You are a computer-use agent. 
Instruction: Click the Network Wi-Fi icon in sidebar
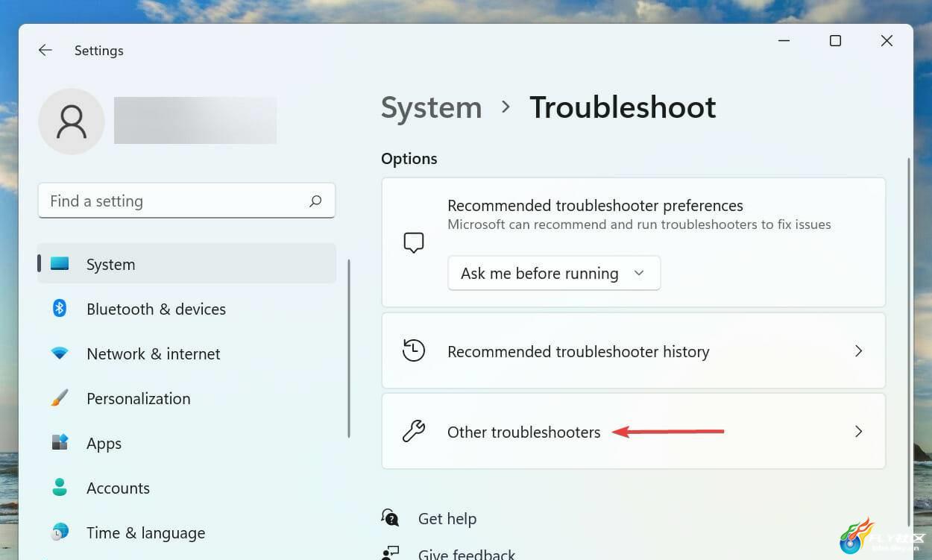[x=60, y=353]
